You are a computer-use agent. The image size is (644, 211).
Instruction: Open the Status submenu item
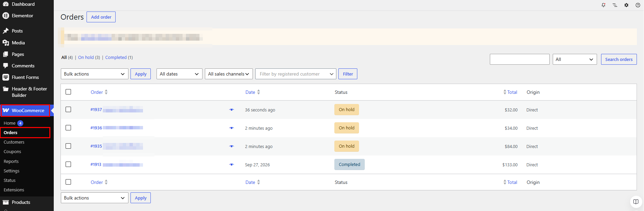[x=9, y=181]
